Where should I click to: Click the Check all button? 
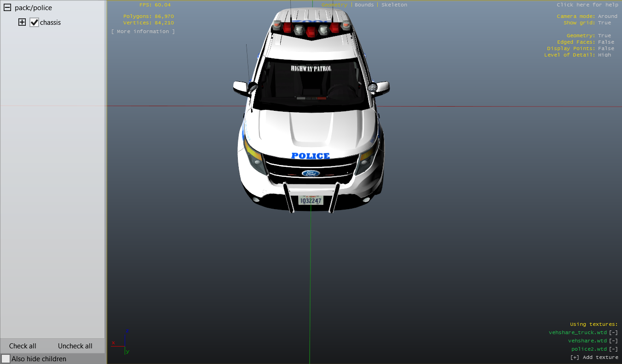pyautogui.click(x=23, y=346)
